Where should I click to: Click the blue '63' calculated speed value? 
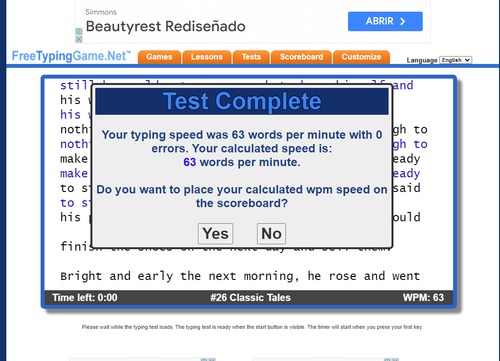(190, 162)
